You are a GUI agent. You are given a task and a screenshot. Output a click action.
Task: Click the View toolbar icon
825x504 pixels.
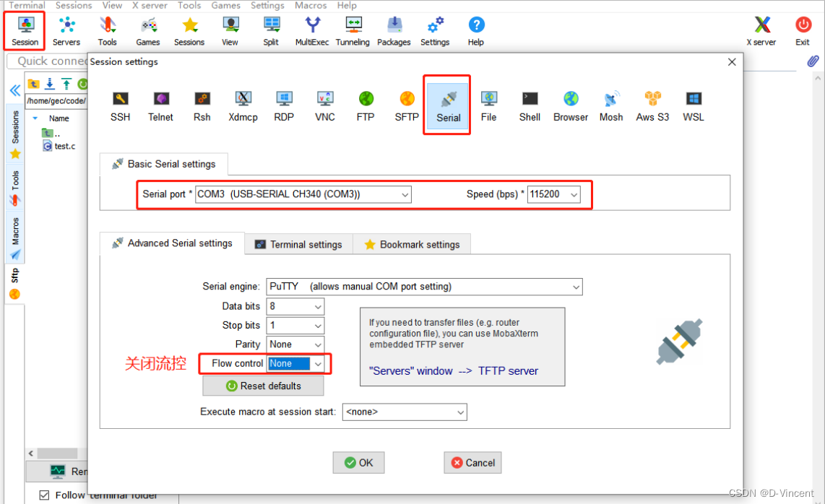point(230,31)
